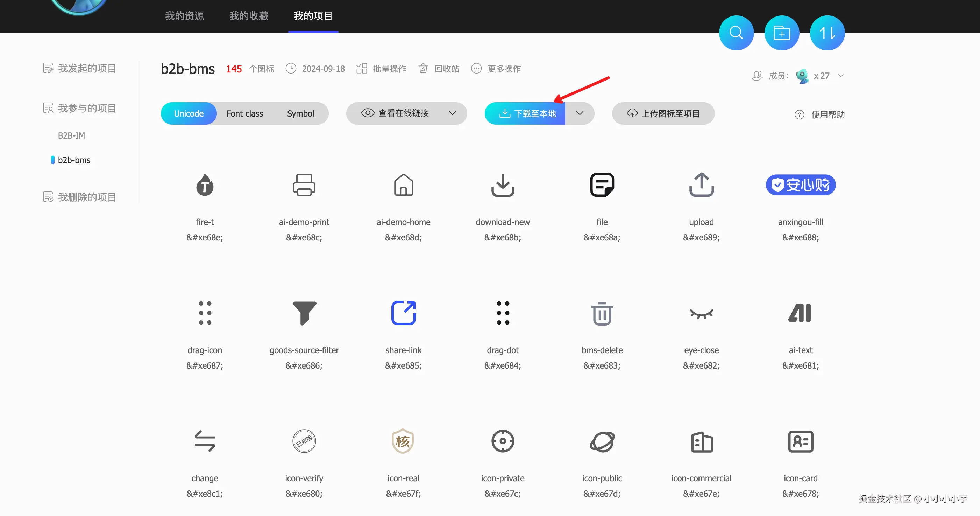Click the code &#xe68e; under fire-t
The image size is (980, 516).
(x=205, y=238)
